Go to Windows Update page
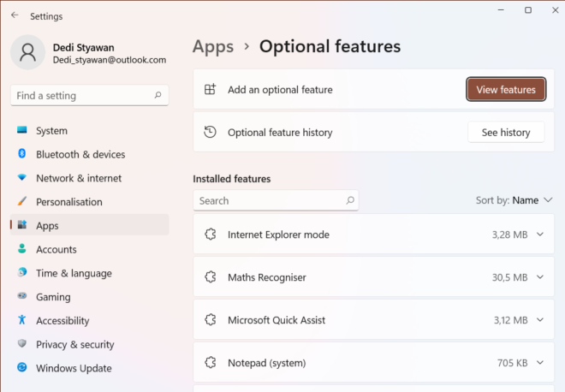Image resolution: width=565 pixels, height=392 pixels. click(x=90, y=368)
